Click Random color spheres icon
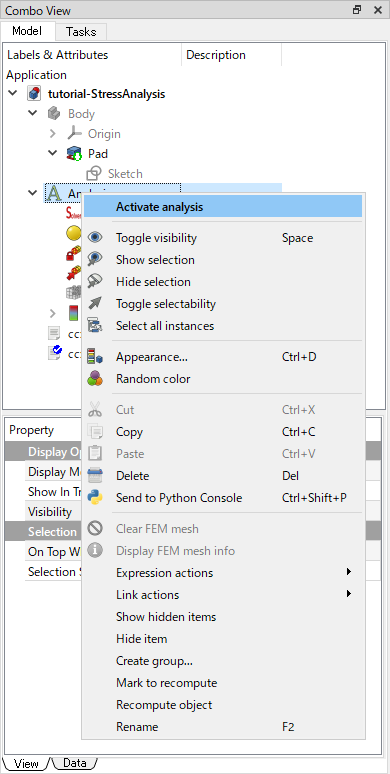This screenshot has height=774, width=390. [95, 379]
